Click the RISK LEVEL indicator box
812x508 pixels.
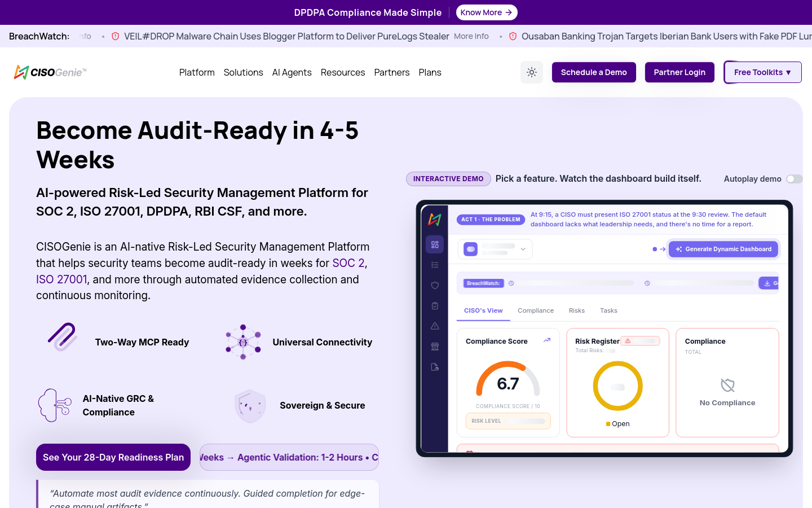coord(508,421)
